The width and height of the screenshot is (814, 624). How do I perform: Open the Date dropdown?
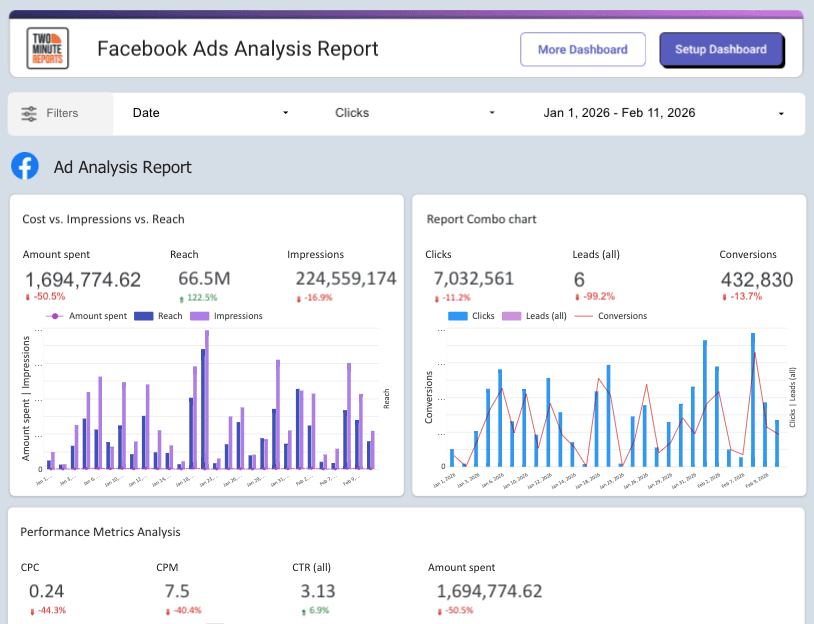[x=210, y=113]
